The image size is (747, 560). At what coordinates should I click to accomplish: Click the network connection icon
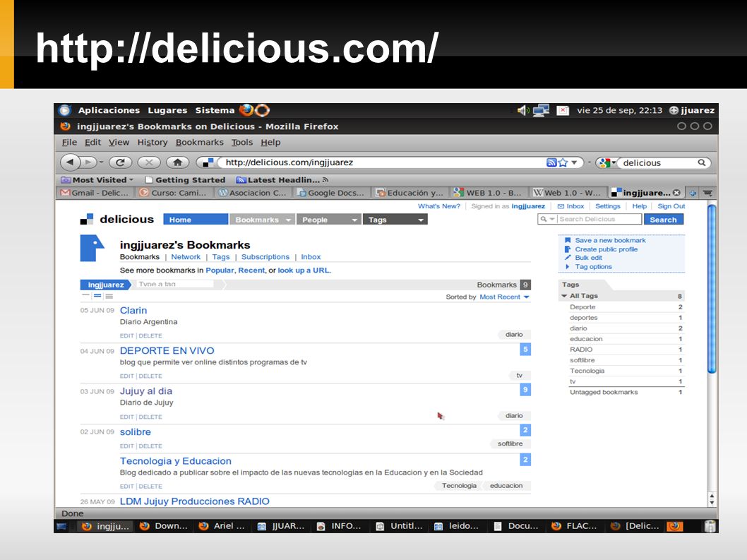[541, 111]
